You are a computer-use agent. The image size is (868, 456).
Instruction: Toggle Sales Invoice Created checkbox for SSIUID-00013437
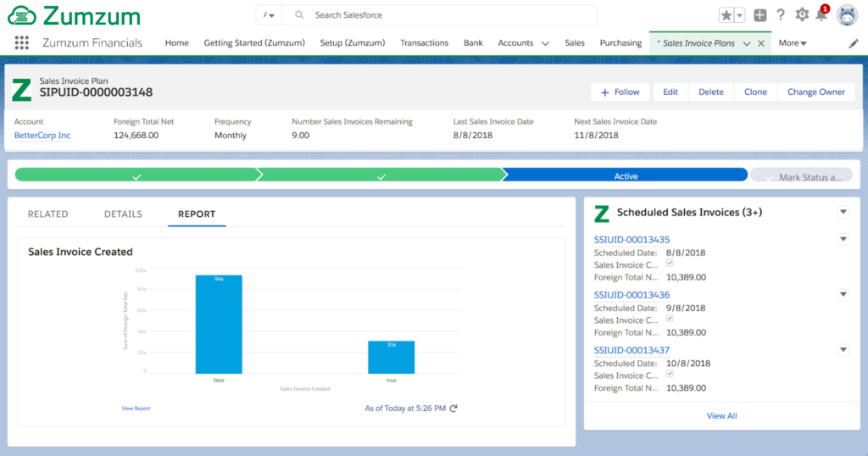(670, 374)
